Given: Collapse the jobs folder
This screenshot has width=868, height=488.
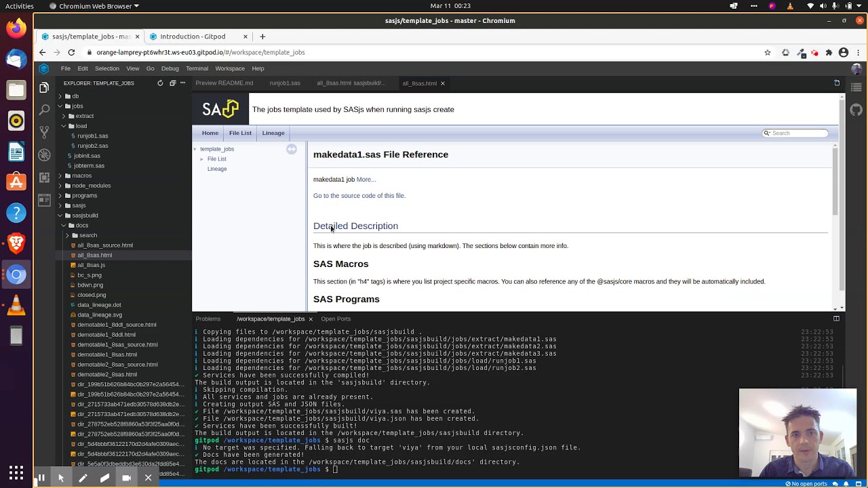Looking at the screenshot, I should coord(77,106).
